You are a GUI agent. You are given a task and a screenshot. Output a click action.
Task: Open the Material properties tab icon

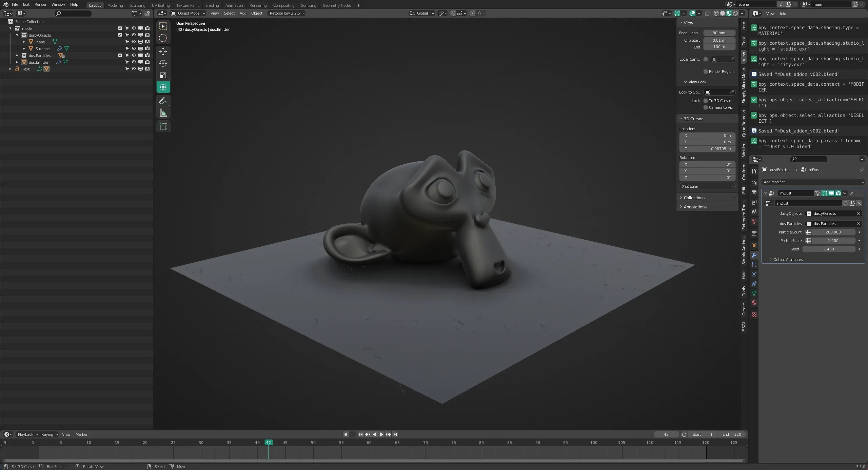[x=754, y=303]
